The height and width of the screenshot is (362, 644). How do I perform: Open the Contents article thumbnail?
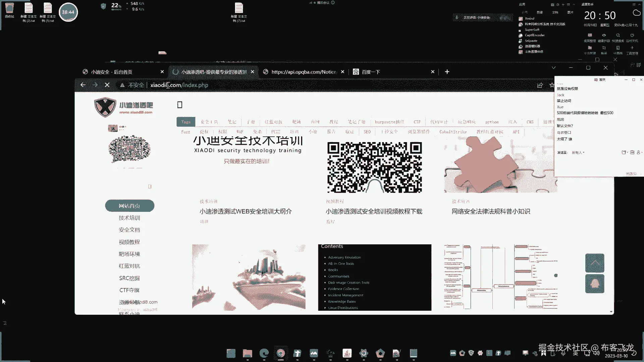pyautogui.click(x=374, y=277)
